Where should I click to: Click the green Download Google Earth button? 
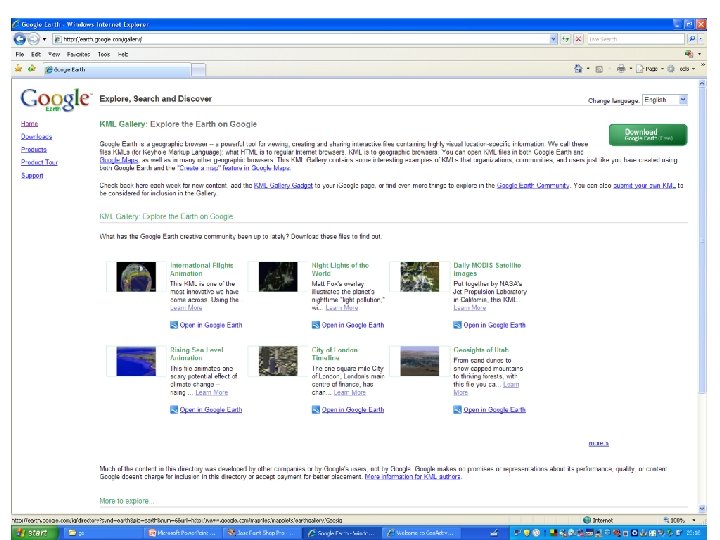pos(648,135)
